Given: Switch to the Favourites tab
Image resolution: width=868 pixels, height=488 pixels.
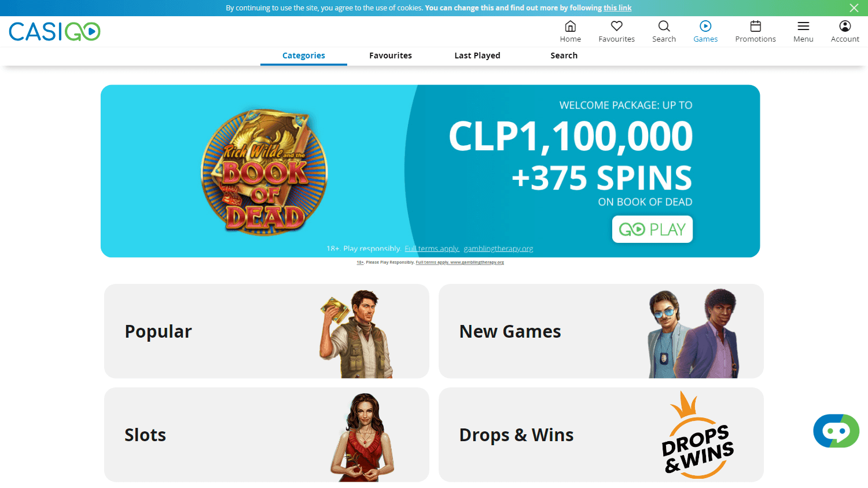Looking at the screenshot, I should (x=391, y=56).
